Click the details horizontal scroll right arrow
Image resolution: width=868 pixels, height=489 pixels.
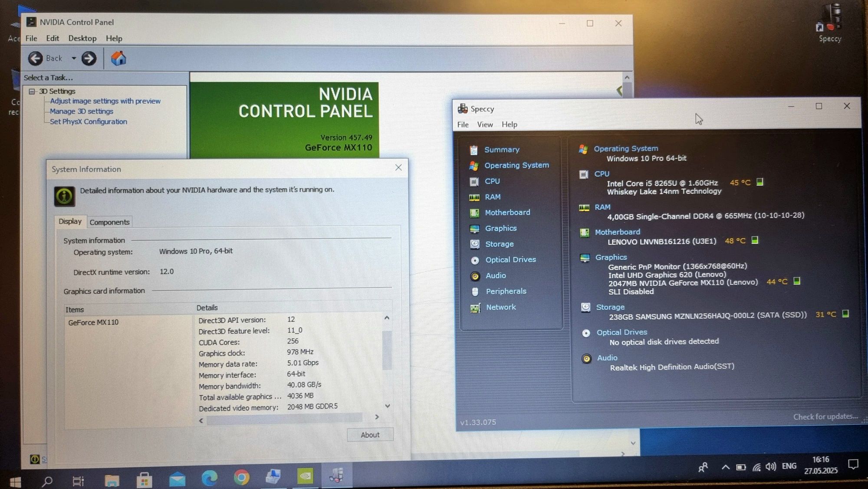click(x=377, y=417)
